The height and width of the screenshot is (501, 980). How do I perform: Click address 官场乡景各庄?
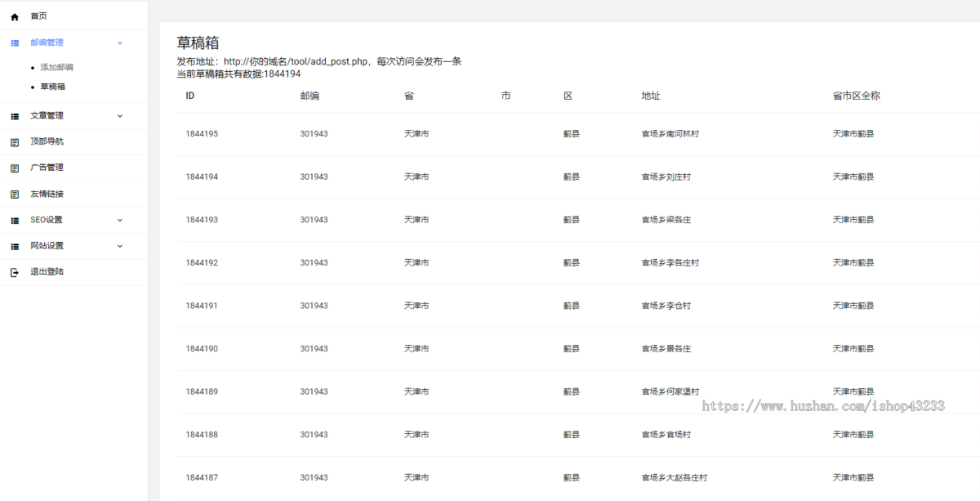(x=666, y=349)
